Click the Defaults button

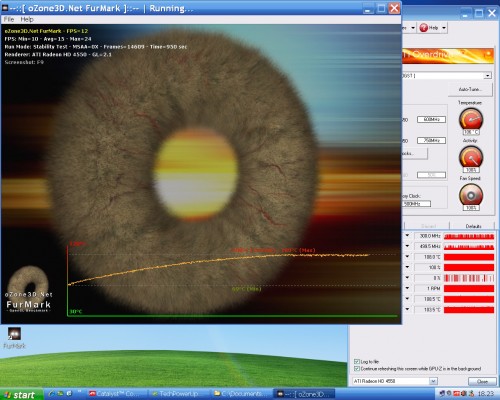[473, 226]
